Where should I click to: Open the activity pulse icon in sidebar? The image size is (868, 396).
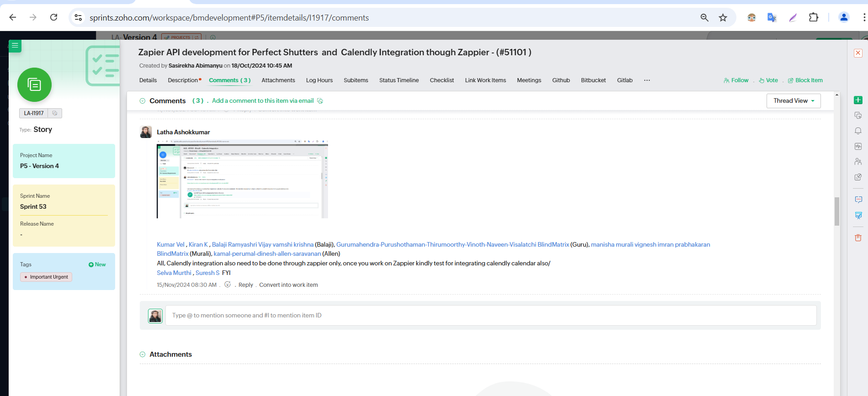click(x=858, y=147)
